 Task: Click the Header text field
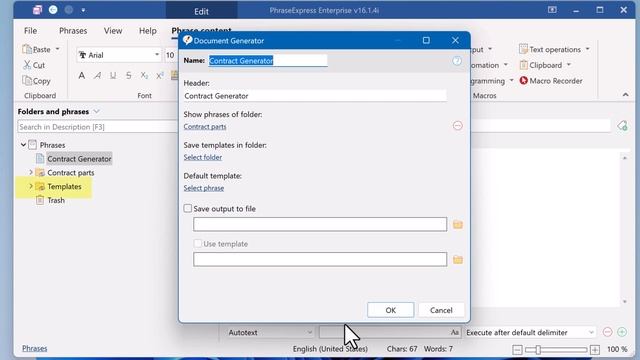(315, 96)
